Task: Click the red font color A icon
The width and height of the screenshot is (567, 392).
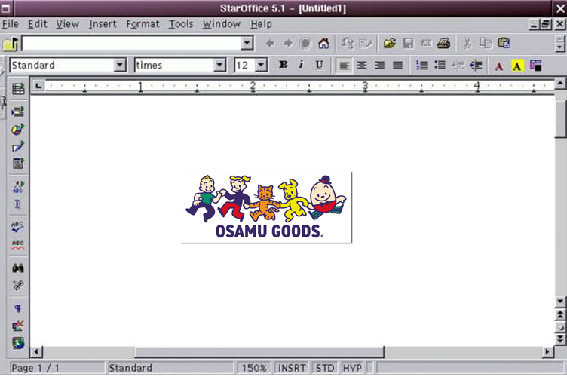Action: 499,66
